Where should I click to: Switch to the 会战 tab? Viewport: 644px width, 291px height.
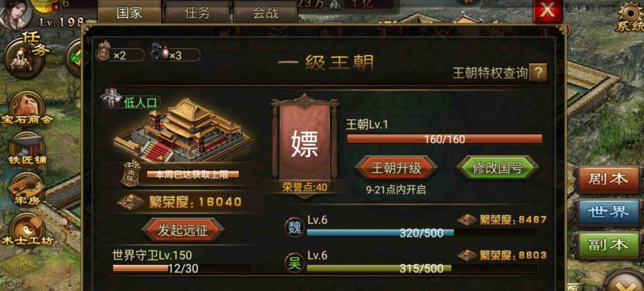265,12
